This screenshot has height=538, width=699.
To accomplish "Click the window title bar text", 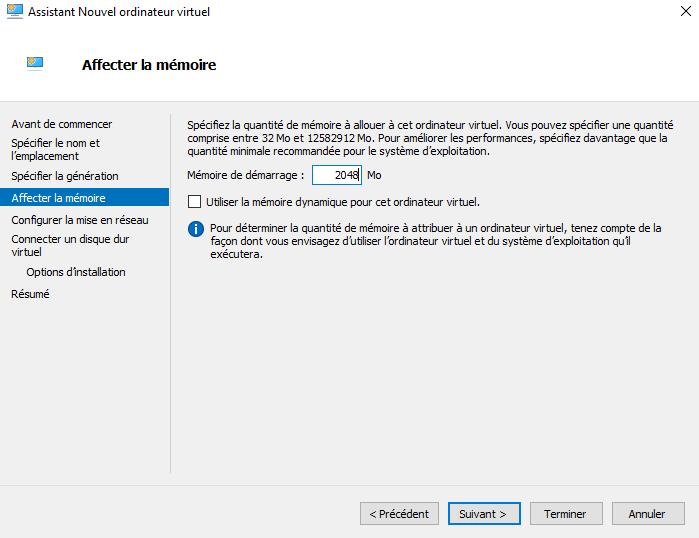I will pos(118,12).
